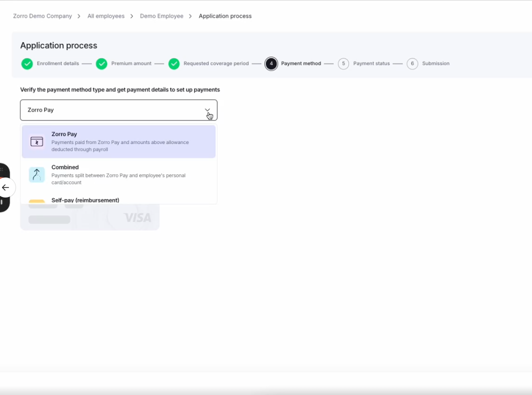Click the Premium amount green checkmark

pos(101,63)
